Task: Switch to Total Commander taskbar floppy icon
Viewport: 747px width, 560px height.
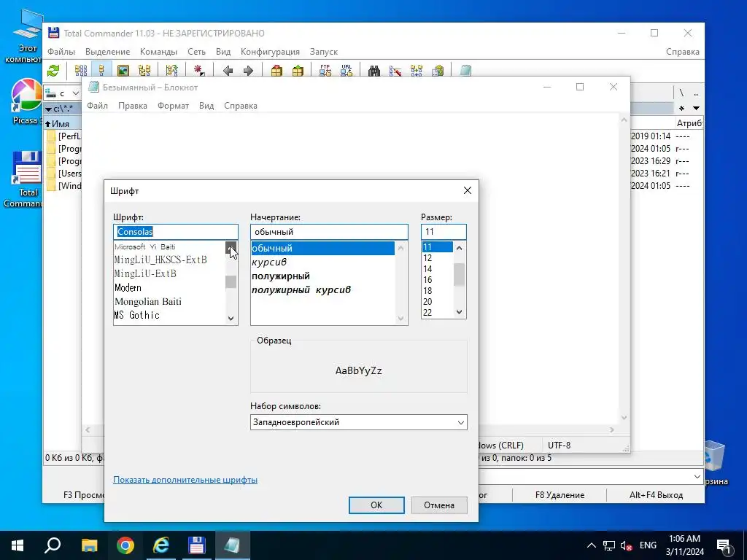Action: point(197,545)
